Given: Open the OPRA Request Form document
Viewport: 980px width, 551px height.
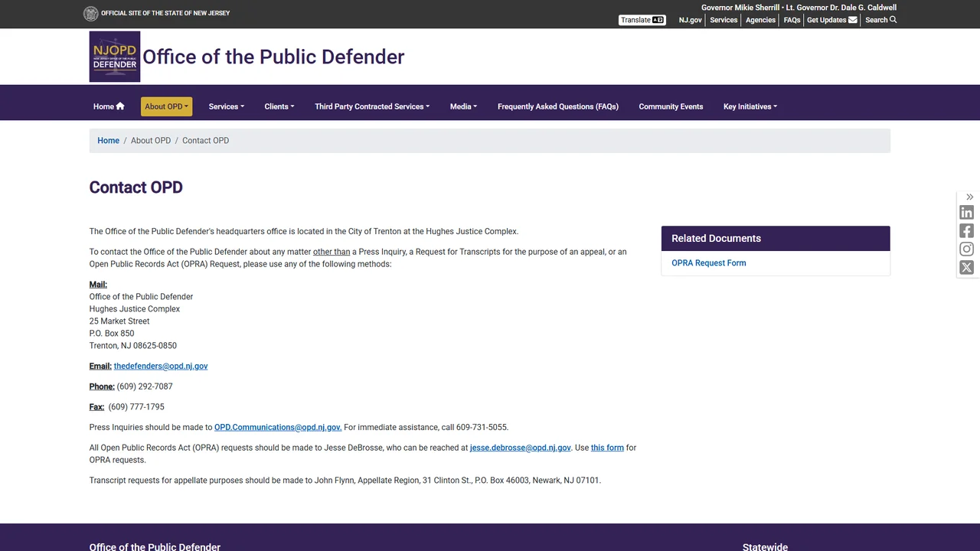Looking at the screenshot, I should tap(709, 263).
